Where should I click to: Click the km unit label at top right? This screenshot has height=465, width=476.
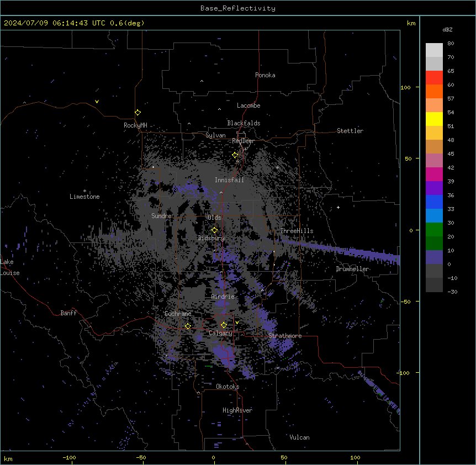point(411,23)
